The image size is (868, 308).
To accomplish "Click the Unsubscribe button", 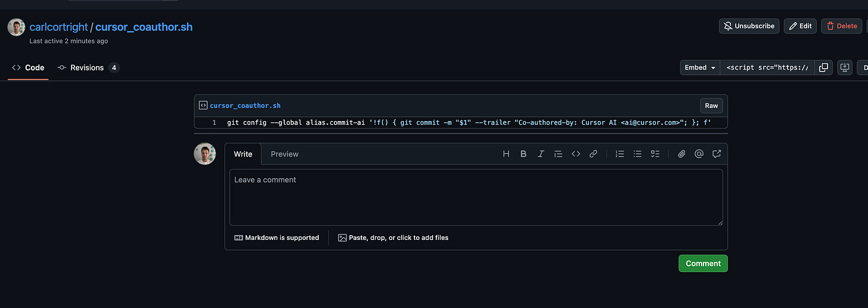I will 749,26.
